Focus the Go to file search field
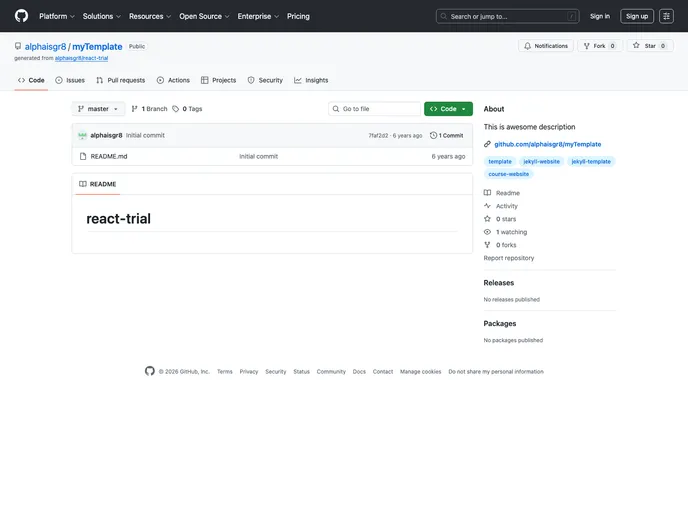The width and height of the screenshot is (688, 512). coord(375,109)
